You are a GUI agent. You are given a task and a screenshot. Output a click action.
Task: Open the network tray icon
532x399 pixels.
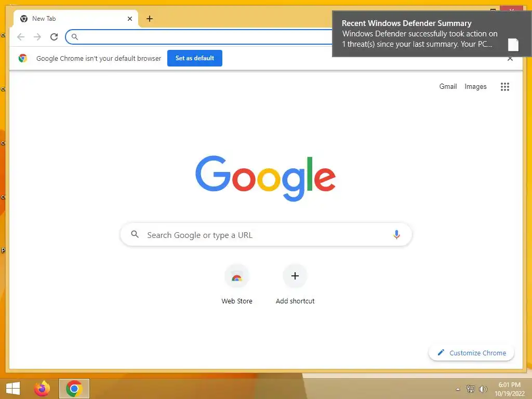tap(471, 389)
